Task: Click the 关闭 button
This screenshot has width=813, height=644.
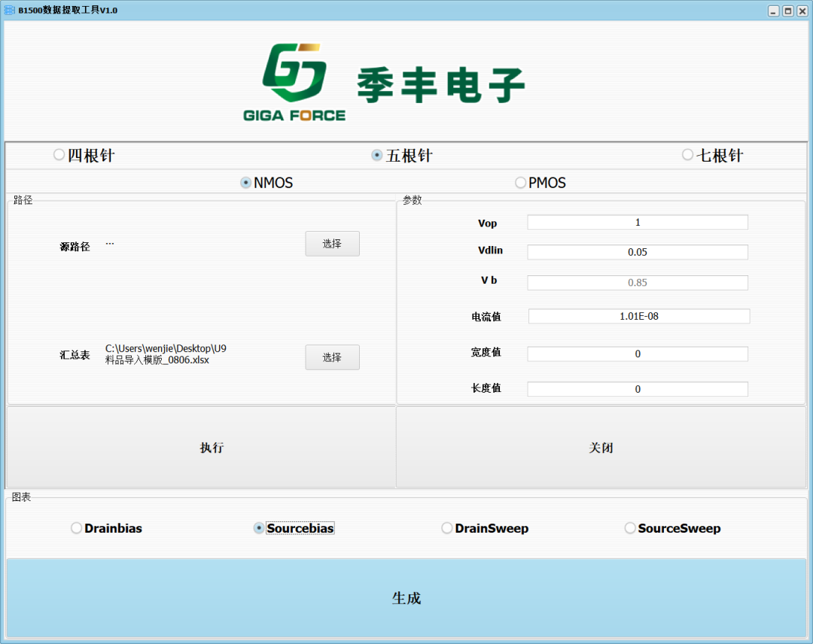Action: [x=601, y=447]
